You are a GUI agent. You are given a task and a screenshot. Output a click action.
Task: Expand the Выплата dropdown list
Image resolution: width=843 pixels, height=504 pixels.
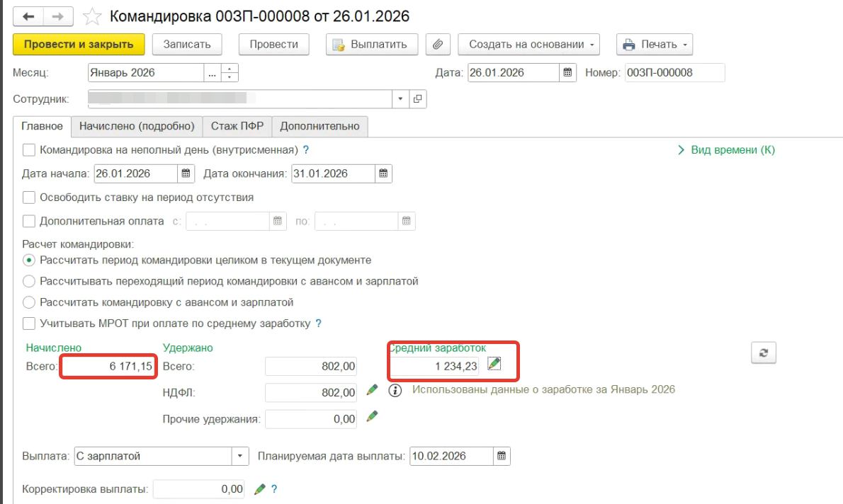pos(241,457)
